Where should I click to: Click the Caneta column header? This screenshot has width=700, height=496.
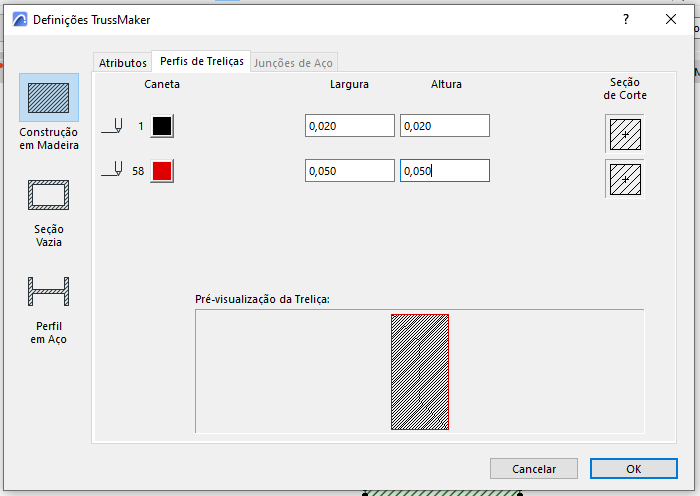162,84
